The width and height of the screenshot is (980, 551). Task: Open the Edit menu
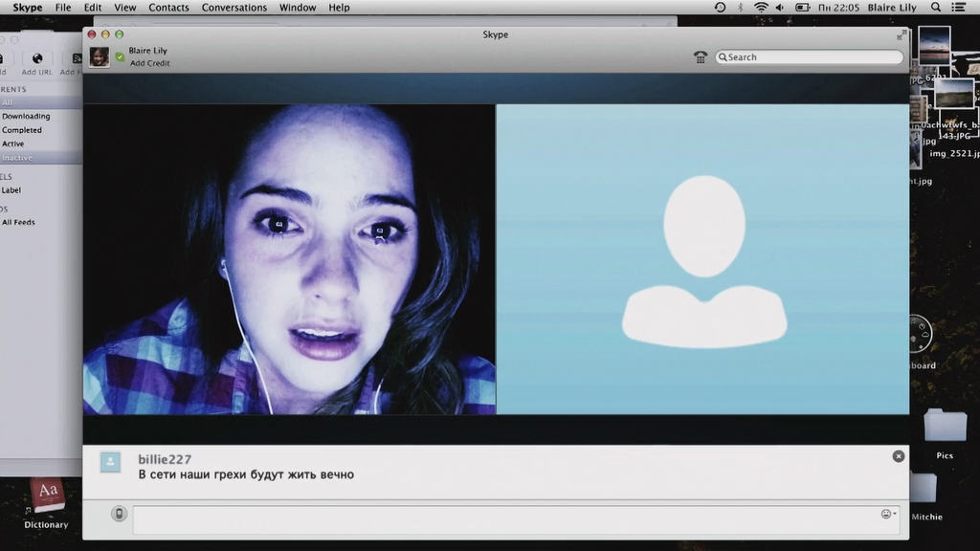pos(93,8)
